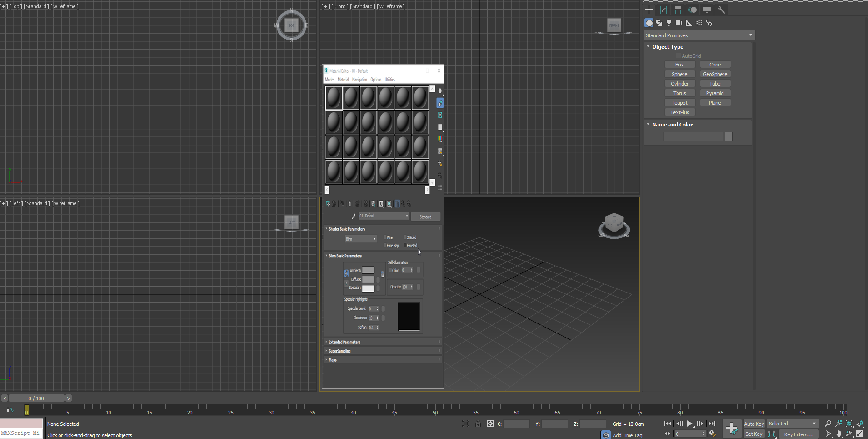The height and width of the screenshot is (439, 868).
Task: Click the Teapot primitive button
Action: click(679, 103)
